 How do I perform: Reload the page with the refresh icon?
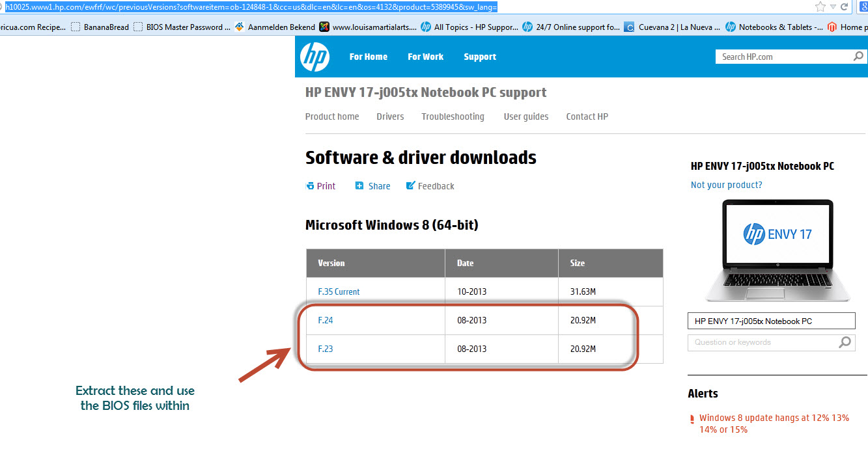click(x=845, y=7)
